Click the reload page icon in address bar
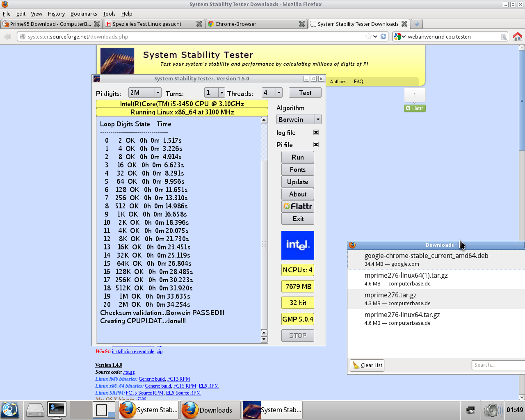This screenshot has height=420, width=525. 383,37
